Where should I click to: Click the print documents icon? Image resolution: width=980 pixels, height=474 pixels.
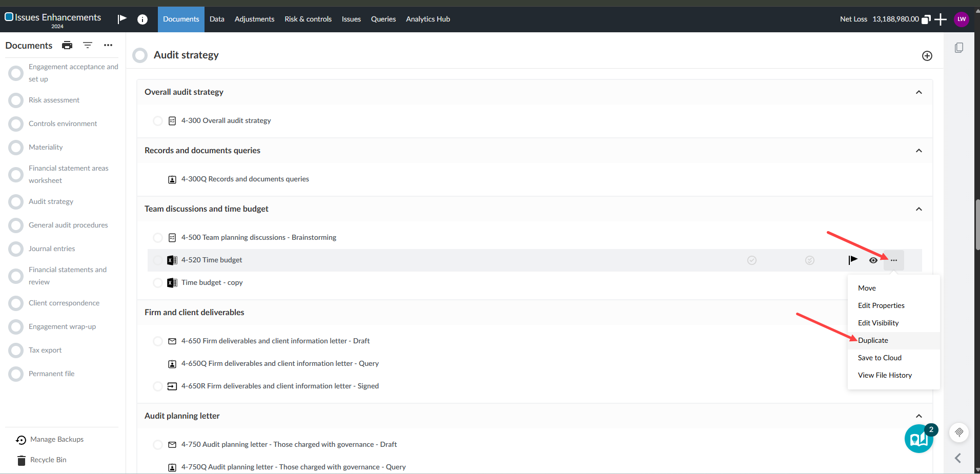point(67,45)
